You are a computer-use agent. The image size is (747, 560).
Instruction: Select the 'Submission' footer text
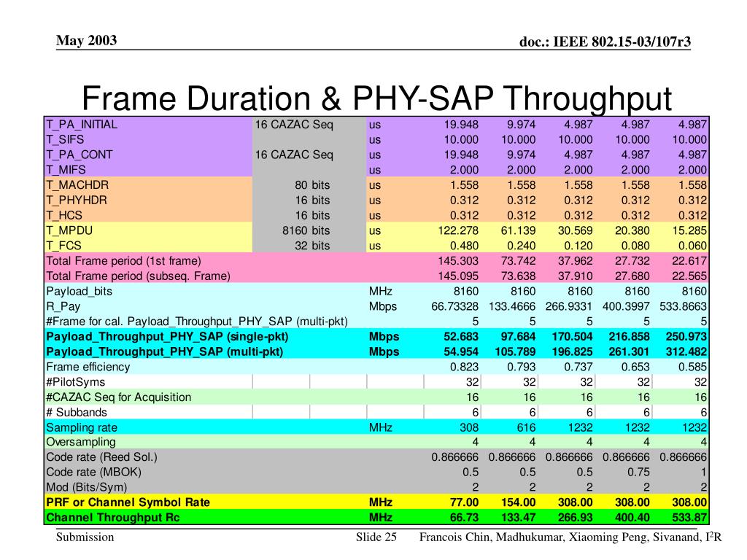coord(85,537)
